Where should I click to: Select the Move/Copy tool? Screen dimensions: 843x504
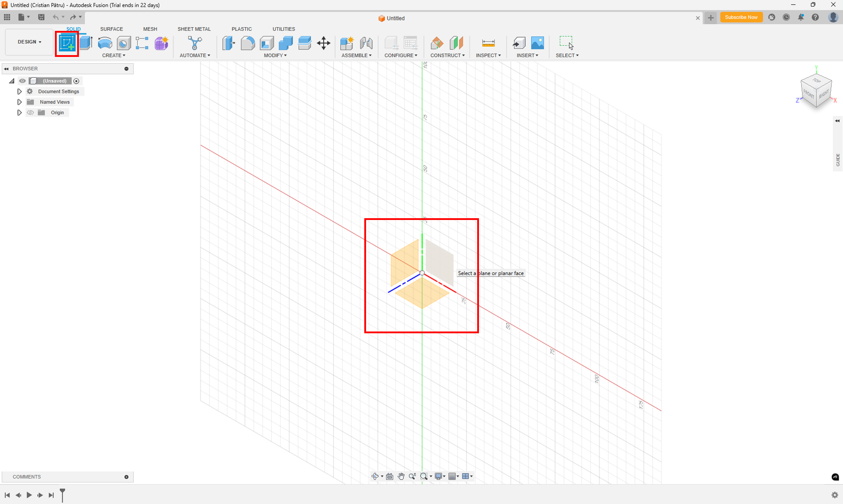(323, 43)
